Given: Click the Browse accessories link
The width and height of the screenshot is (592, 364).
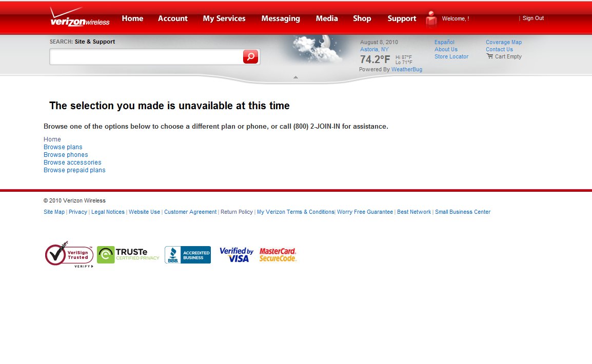Looking at the screenshot, I should pos(72,163).
